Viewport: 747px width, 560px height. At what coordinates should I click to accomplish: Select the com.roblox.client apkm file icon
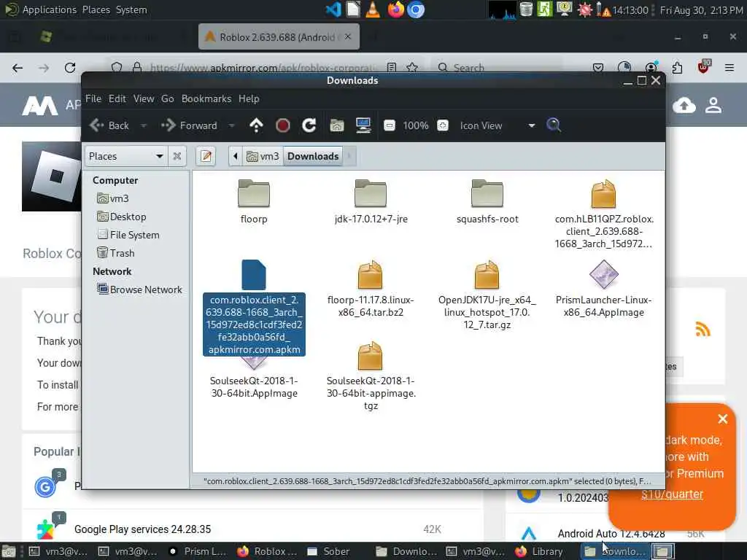(253, 275)
